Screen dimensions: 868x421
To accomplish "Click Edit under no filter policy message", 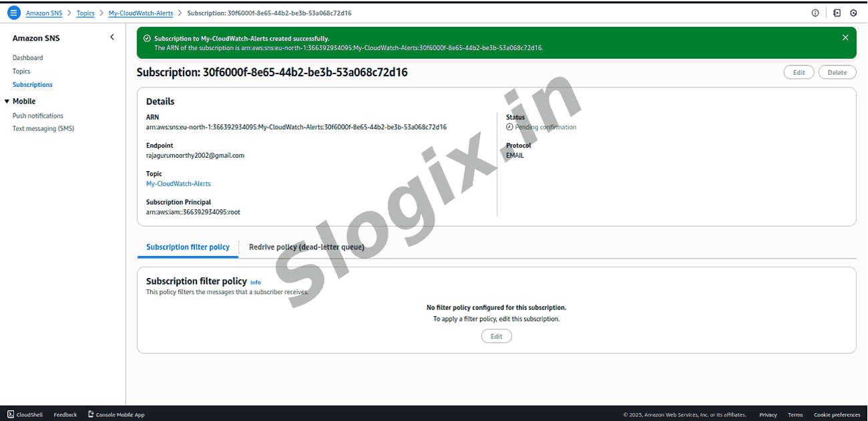I will pos(496,336).
